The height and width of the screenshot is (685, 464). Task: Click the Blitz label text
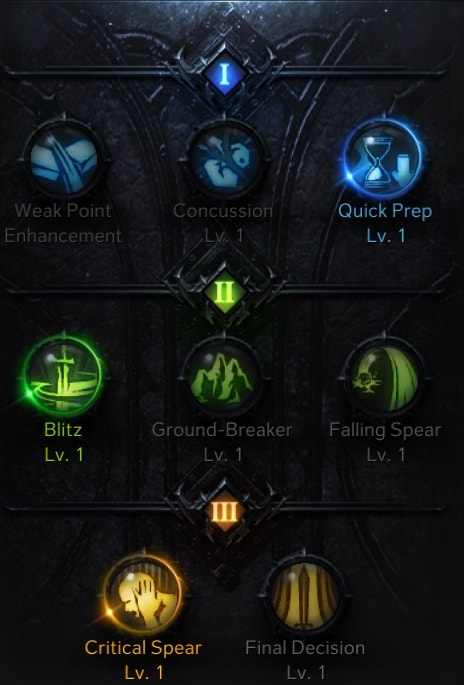63,430
